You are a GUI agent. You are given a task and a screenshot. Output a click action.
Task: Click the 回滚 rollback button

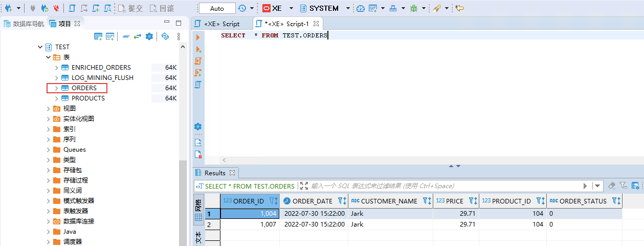162,8
